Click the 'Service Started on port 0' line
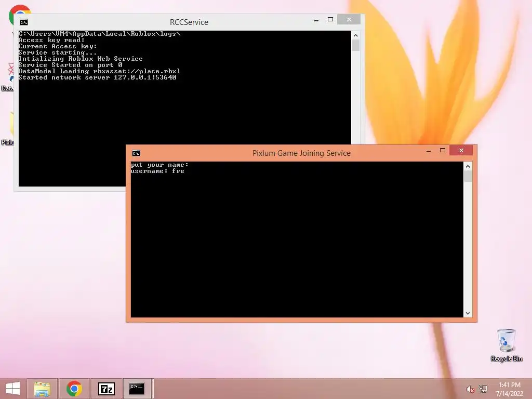Image resolution: width=532 pixels, height=399 pixels. click(x=70, y=65)
